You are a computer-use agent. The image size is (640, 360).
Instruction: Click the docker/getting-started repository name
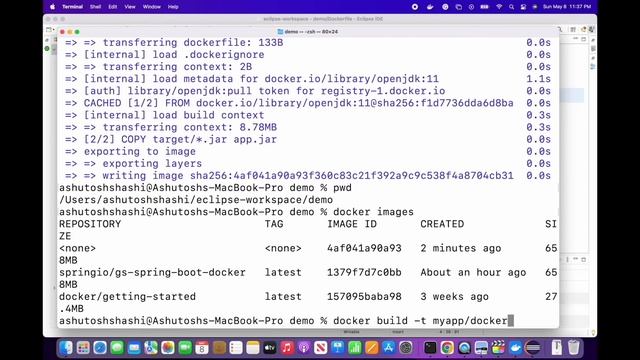pos(127,297)
